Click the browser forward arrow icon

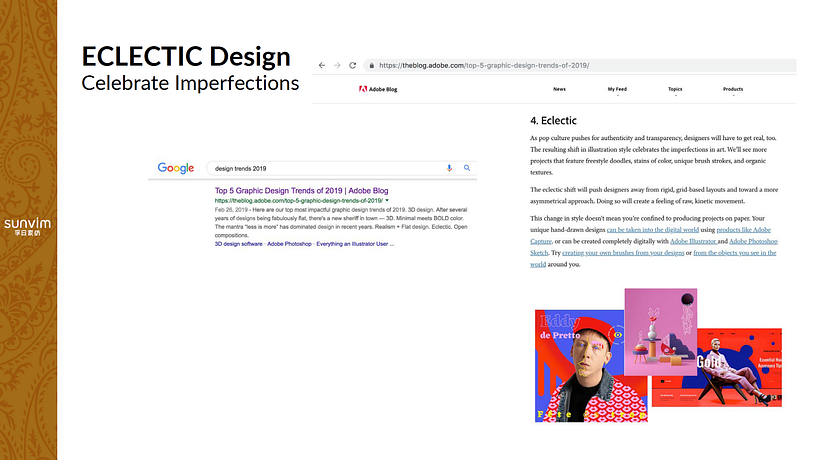pos(337,65)
